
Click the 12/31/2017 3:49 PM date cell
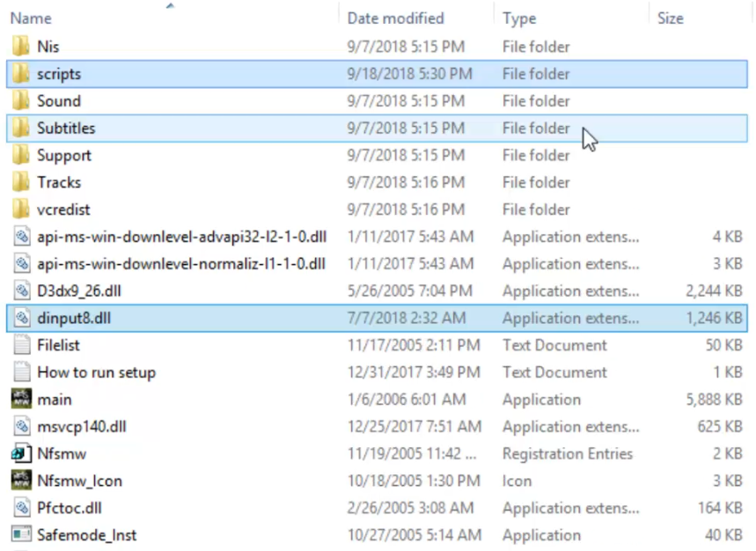coord(414,372)
